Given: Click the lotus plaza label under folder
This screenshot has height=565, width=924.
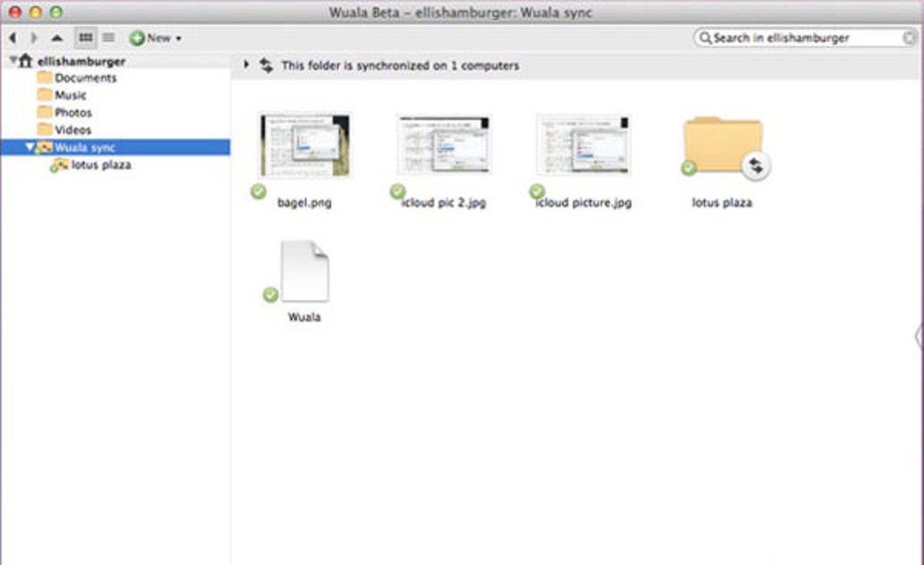Looking at the screenshot, I should (722, 203).
